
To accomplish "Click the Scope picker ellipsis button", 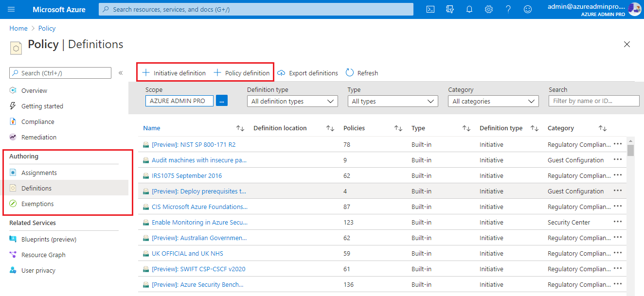I will pos(222,101).
